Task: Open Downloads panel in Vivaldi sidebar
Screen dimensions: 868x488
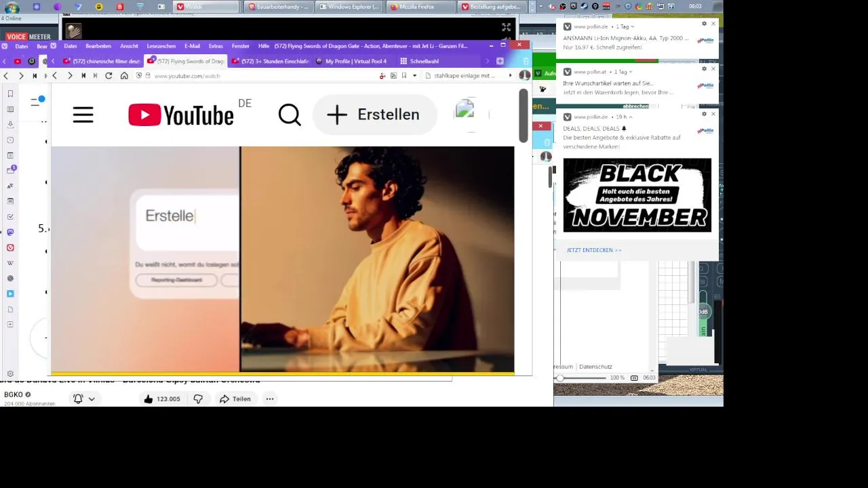Action: pos(10,125)
